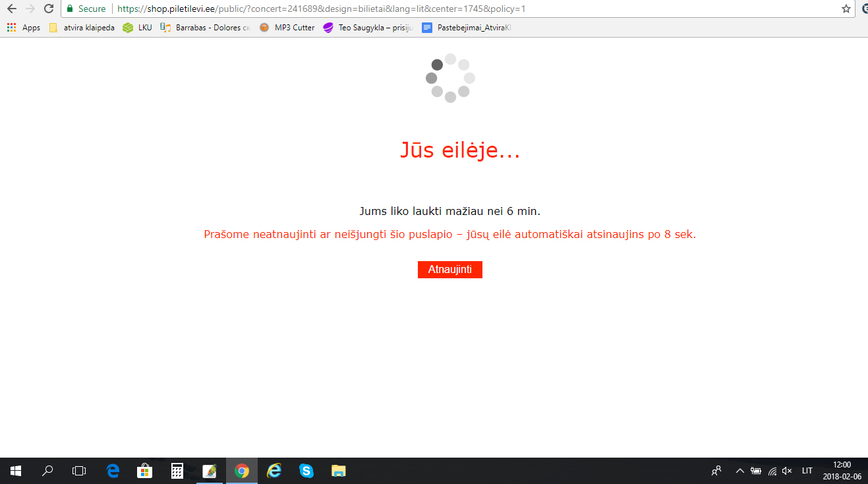Open Skype from the taskbar
868x484 pixels.
(x=306, y=471)
